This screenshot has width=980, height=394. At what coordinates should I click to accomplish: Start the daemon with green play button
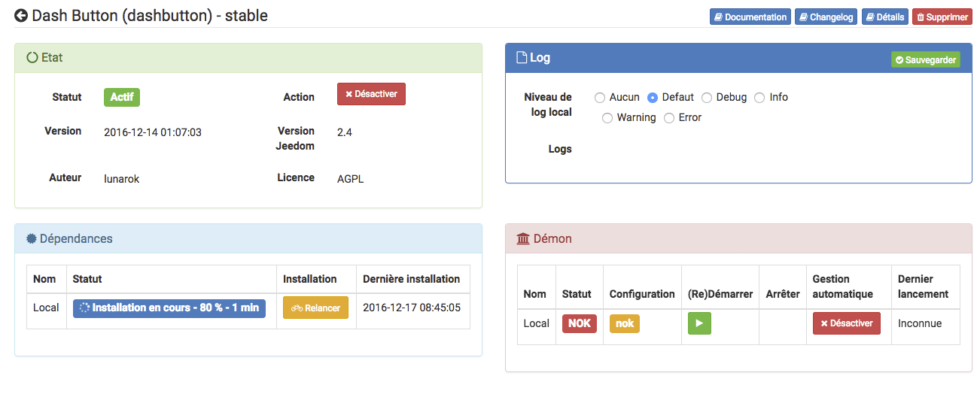coord(699,323)
